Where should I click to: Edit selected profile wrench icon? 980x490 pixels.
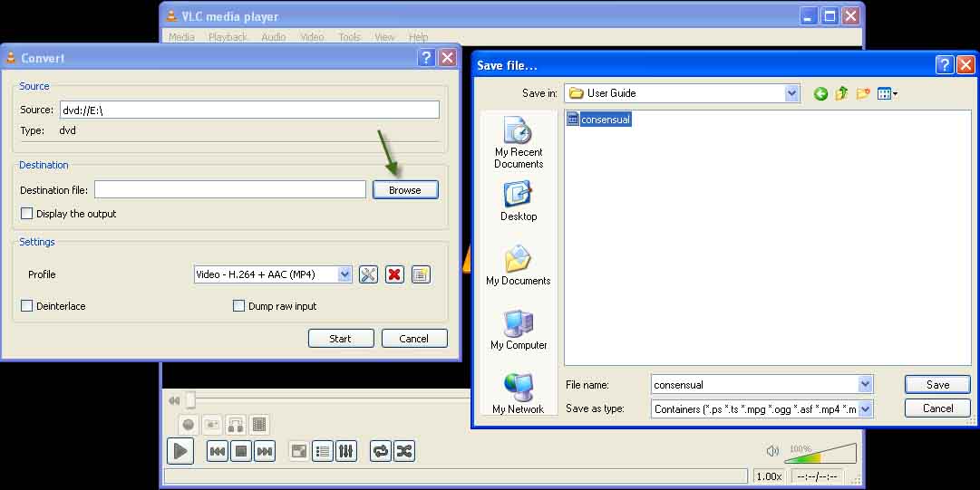click(369, 274)
